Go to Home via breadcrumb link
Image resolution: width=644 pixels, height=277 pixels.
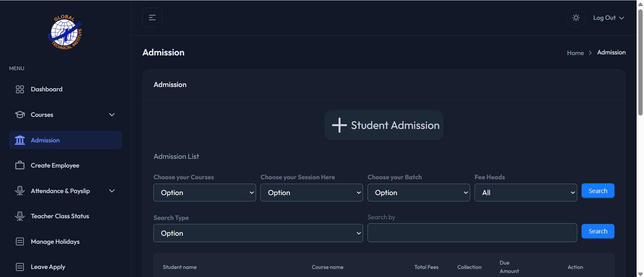(x=575, y=53)
